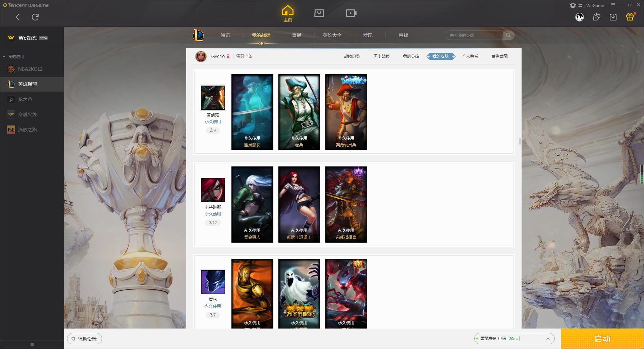Open the 主页 home icon
This screenshot has height=349, width=644.
pos(287,13)
